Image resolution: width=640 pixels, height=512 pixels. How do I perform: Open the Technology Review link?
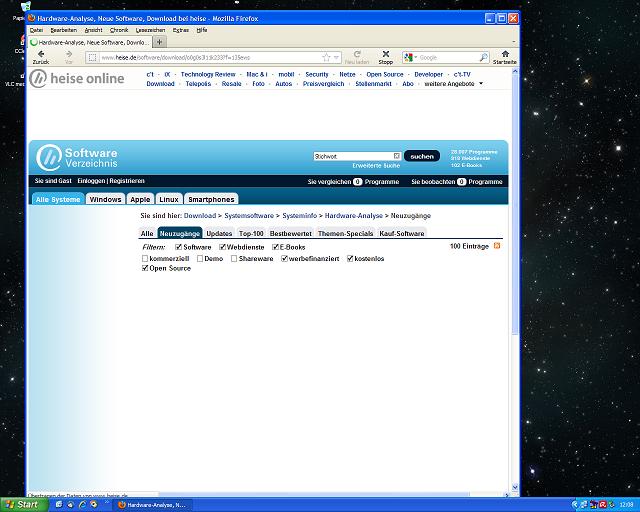(x=208, y=74)
